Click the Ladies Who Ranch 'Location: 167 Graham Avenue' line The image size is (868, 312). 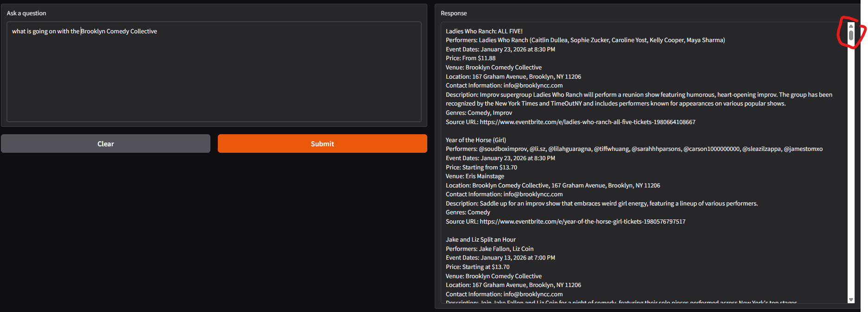tap(513, 76)
